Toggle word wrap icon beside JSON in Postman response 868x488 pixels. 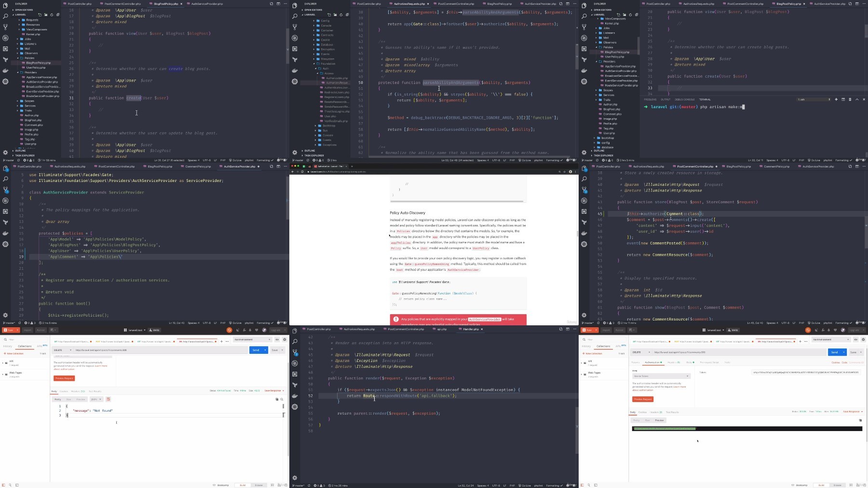coord(108,399)
